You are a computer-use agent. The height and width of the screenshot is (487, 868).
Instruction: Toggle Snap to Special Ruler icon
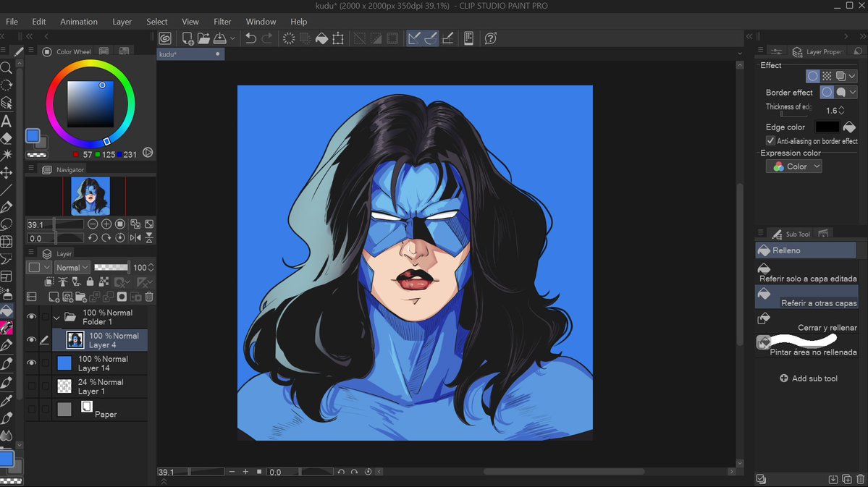(431, 38)
